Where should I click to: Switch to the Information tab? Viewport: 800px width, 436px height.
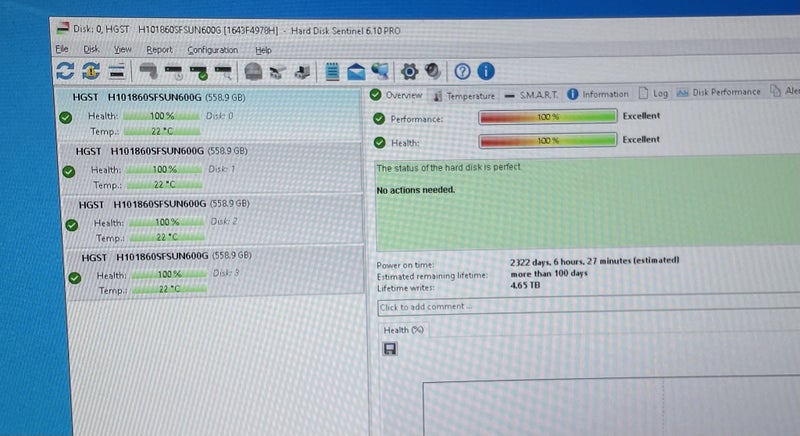[x=597, y=94]
